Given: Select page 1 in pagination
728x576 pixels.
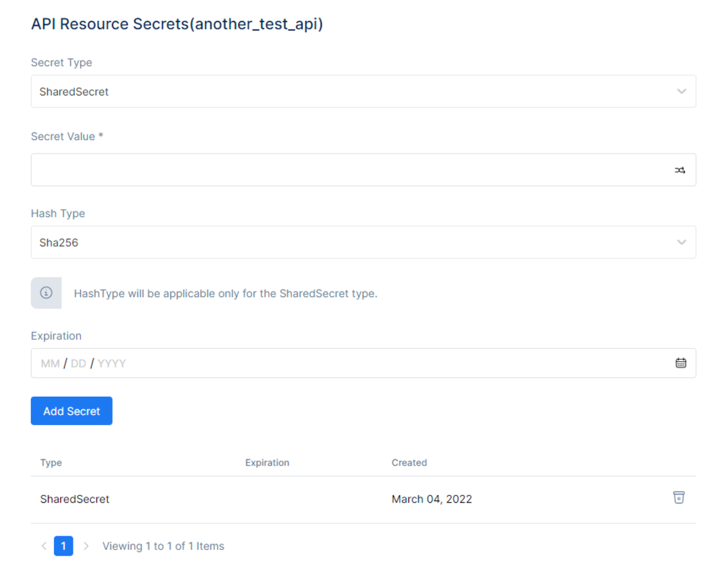Looking at the screenshot, I should coord(63,546).
